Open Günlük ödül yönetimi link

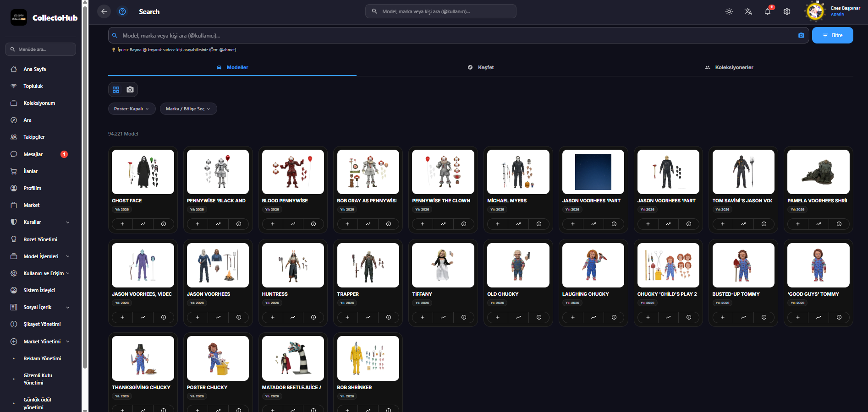37,403
